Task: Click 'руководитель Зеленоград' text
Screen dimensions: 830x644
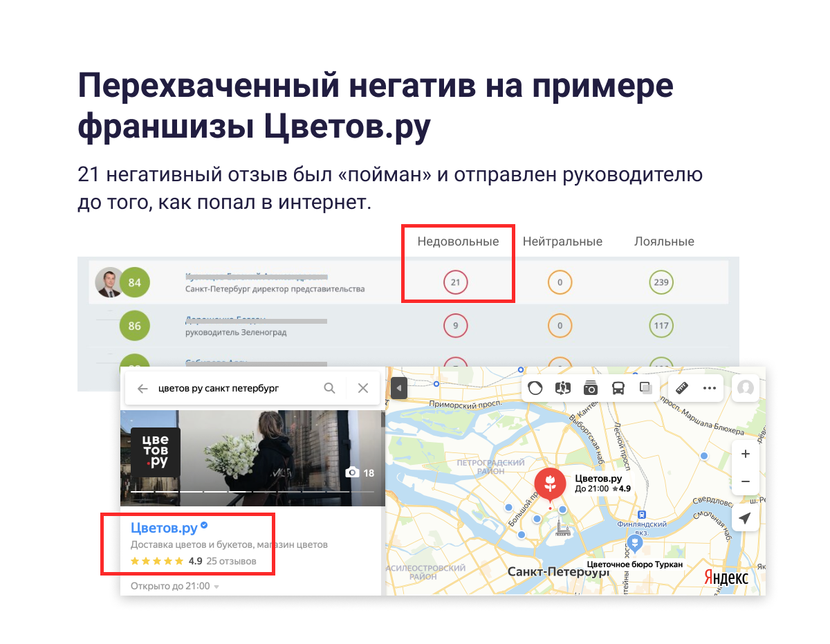Action: 236,332
